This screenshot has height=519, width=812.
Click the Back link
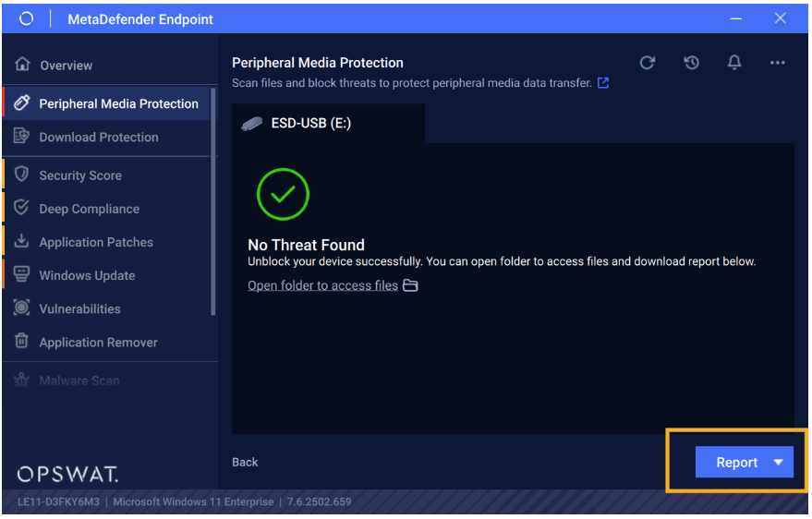tap(245, 462)
